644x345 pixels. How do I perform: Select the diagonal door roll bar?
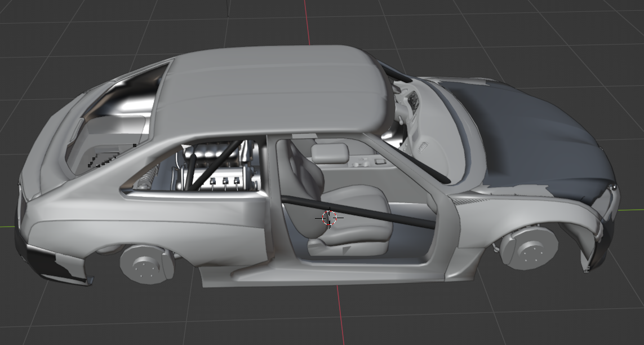358,212
